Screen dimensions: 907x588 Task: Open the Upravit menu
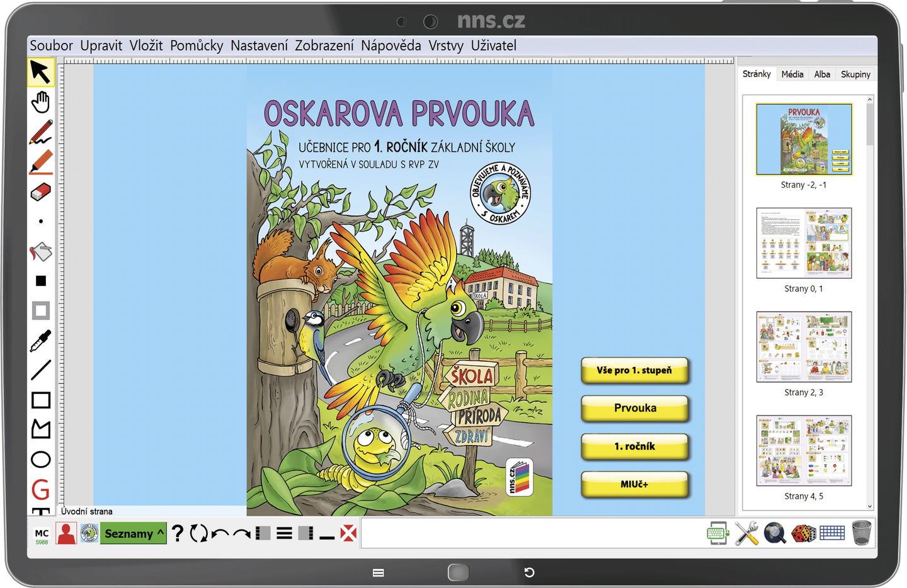tap(101, 45)
